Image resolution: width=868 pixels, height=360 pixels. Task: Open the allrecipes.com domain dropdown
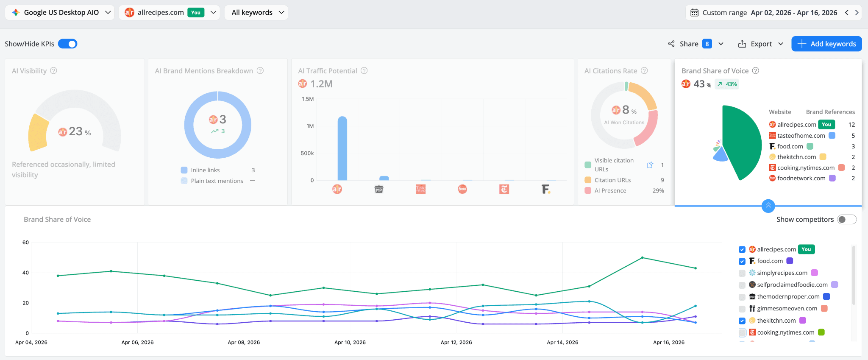[169, 12]
